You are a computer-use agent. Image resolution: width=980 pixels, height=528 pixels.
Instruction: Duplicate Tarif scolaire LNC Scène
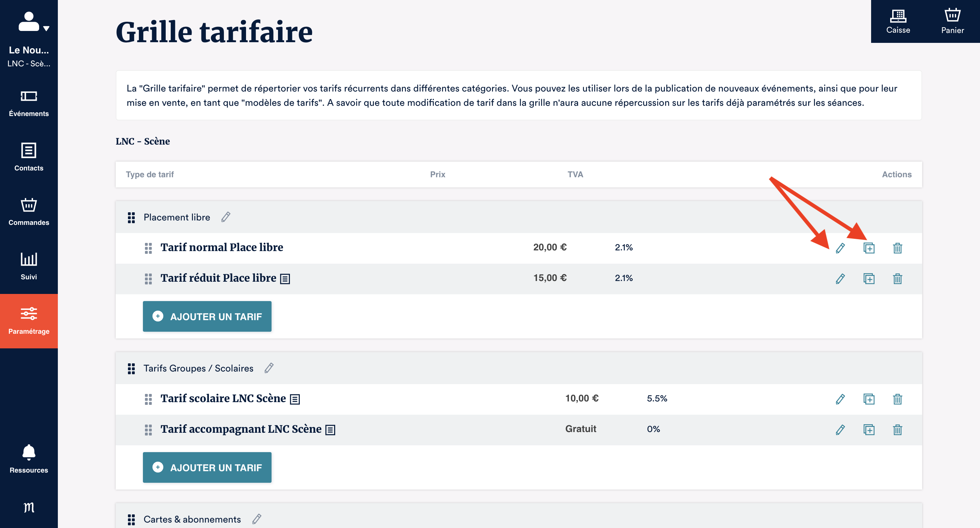pyautogui.click(x=869, y=399)
